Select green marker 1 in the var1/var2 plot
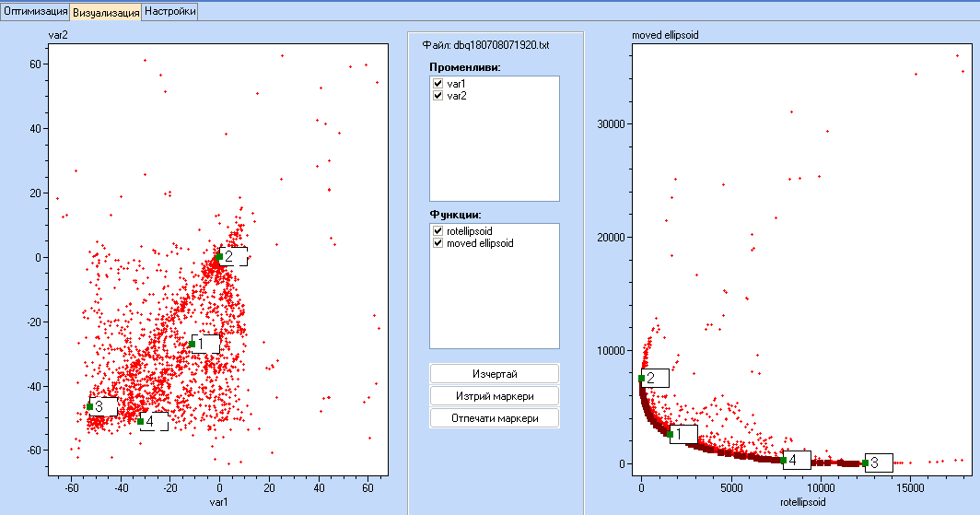 [192, 344]
